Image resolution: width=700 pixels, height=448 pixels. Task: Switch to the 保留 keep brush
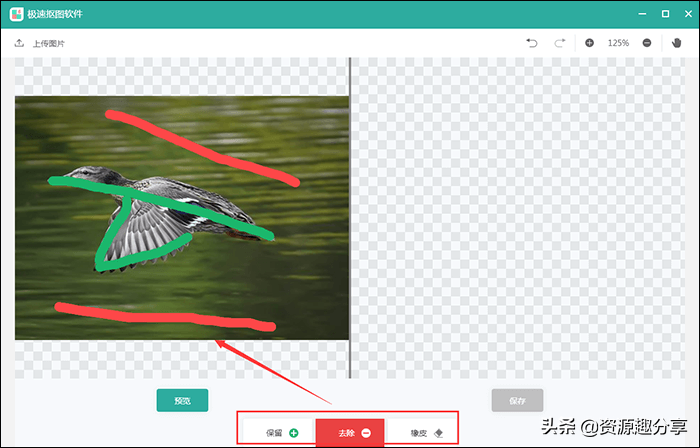(x=279, y=432)
